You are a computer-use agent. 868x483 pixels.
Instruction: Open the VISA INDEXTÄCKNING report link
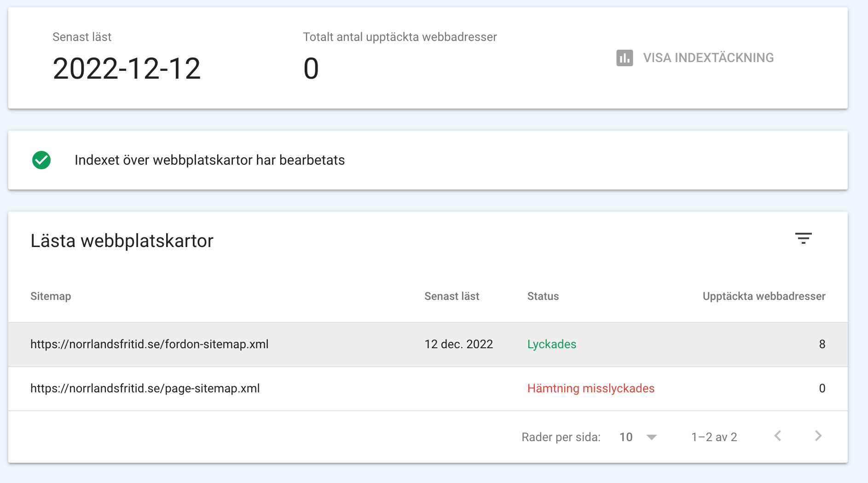coord(708,58)
